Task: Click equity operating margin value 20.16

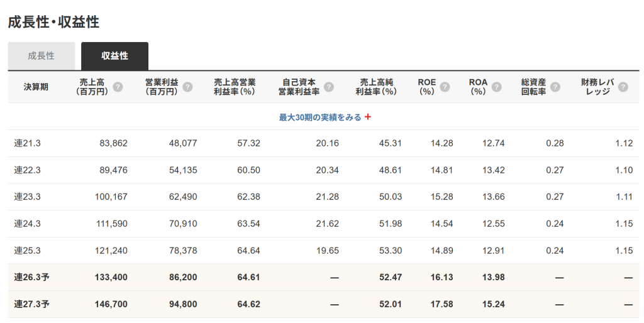Action: [328, 143]
